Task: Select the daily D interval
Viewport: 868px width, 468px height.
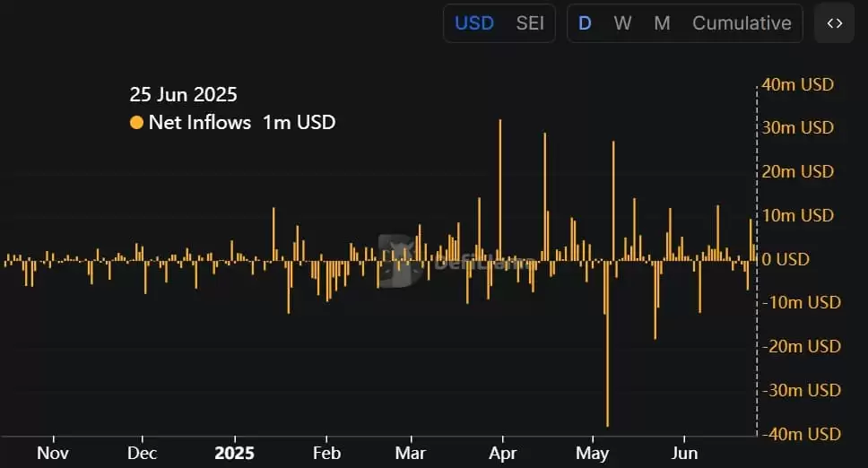Action: tap(585, 23)
